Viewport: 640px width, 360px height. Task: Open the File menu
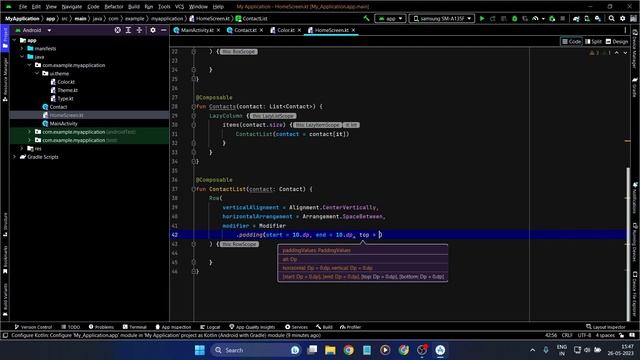23,7
